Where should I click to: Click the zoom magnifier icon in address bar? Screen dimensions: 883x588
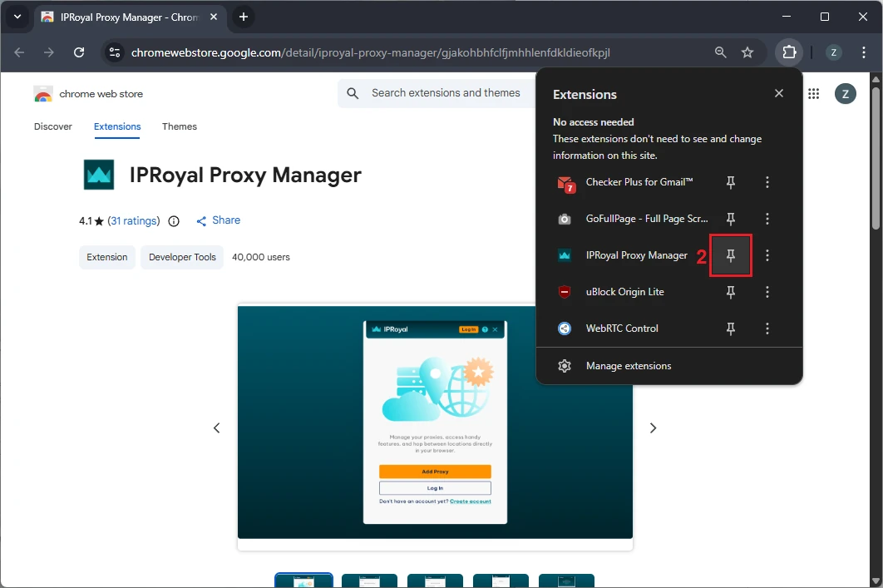click(721, 52)
